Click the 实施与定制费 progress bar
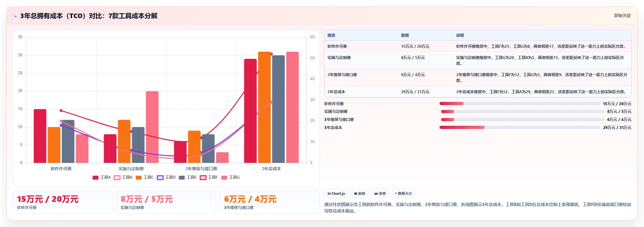This screenshot has height=227, width=644. (x=523, y=112)
